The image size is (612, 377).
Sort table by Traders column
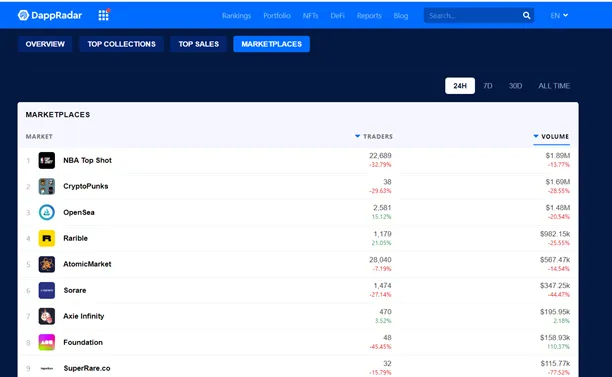[374, 136]
